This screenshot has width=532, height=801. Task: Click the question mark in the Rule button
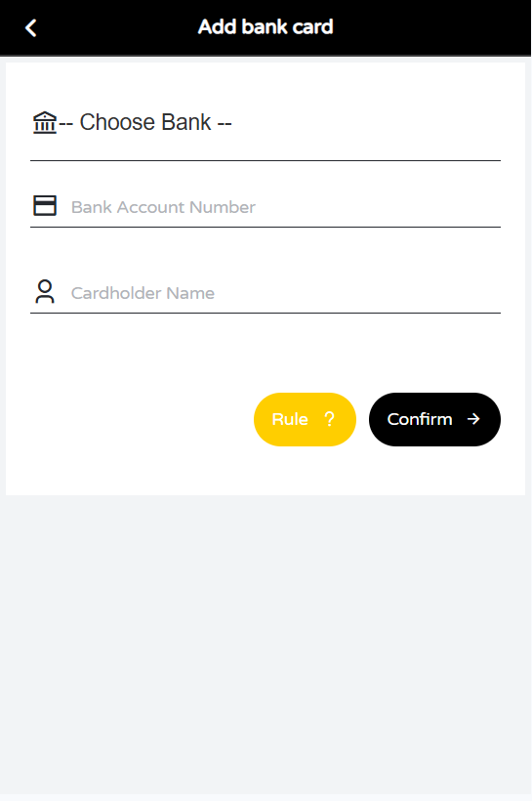(x=330, y=419)
